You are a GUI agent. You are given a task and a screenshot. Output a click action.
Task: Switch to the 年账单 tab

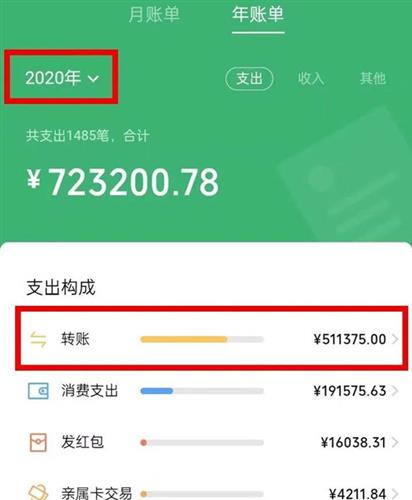(x=258, y=15)
